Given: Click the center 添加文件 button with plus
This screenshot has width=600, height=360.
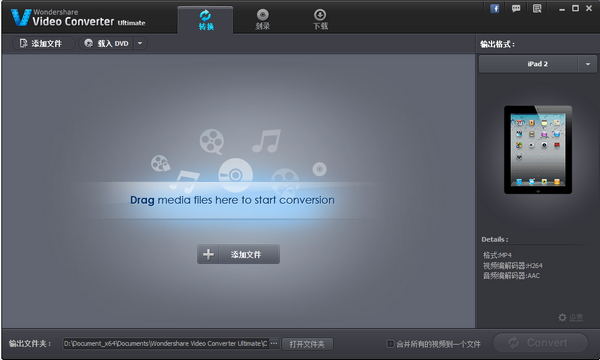Looking at the screenshot, I should (238, 254).
